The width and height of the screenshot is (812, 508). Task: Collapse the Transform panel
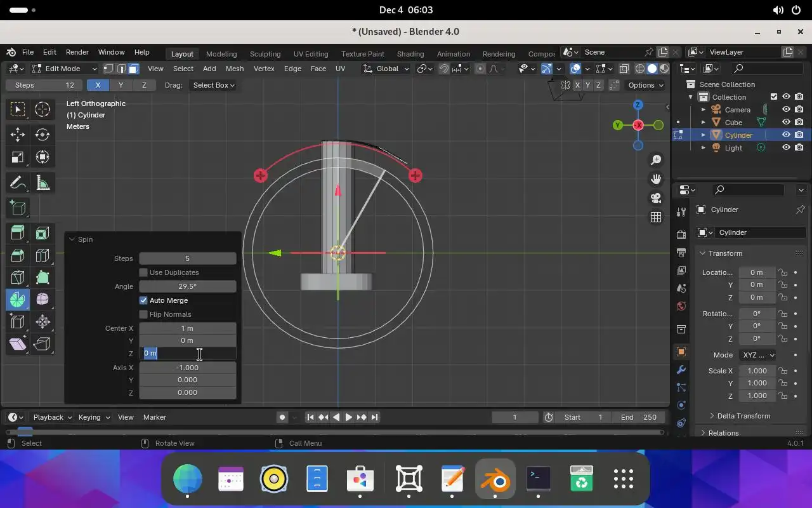[703, 253]
